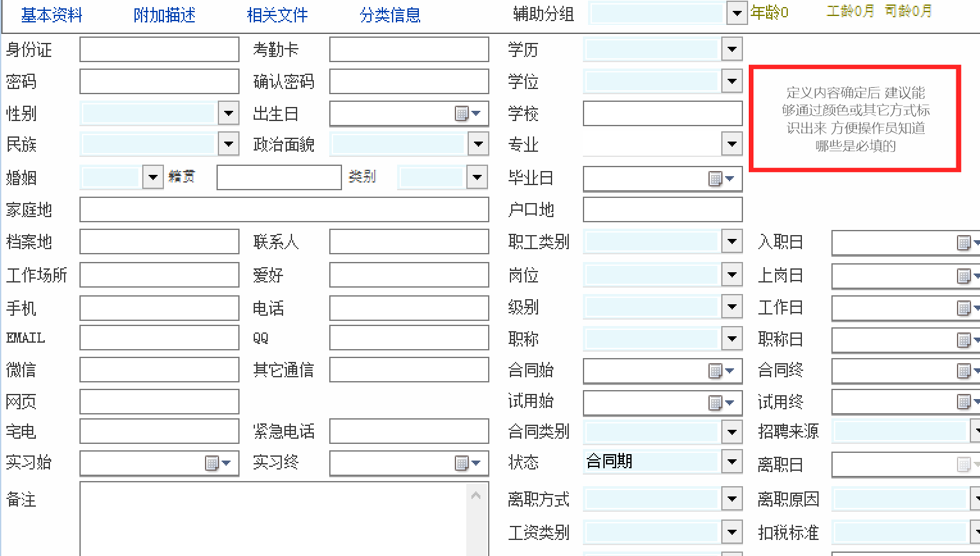Open the 入职日 calendar picker
Image resolution: width=980 pixels, height=556 pixels.
[967, 243]
